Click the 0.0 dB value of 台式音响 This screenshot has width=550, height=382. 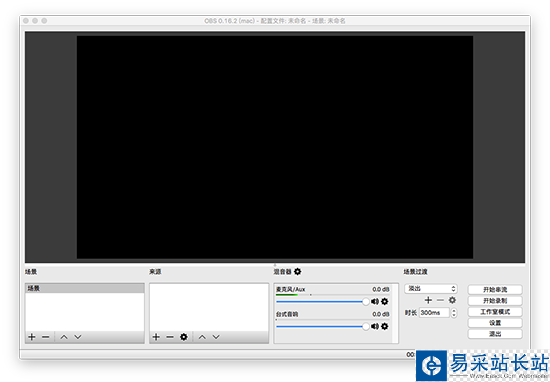click(381, 314)
